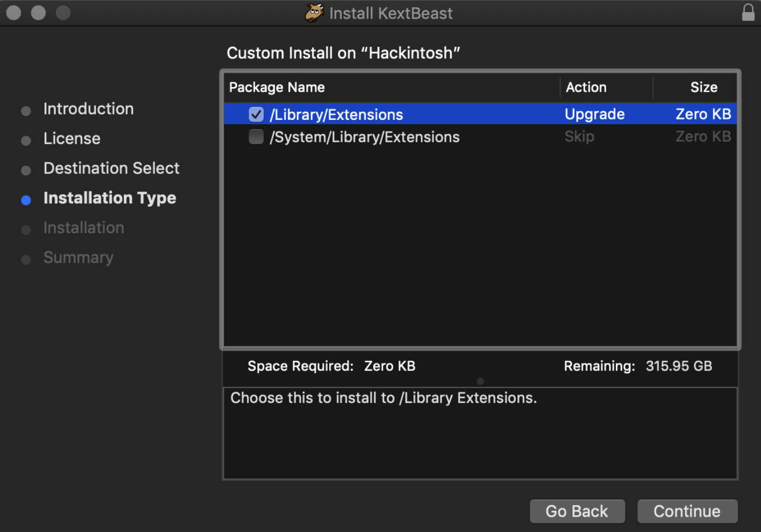Click the Package Name column header
The image size is (761, 532).
(x=277, y=87)
